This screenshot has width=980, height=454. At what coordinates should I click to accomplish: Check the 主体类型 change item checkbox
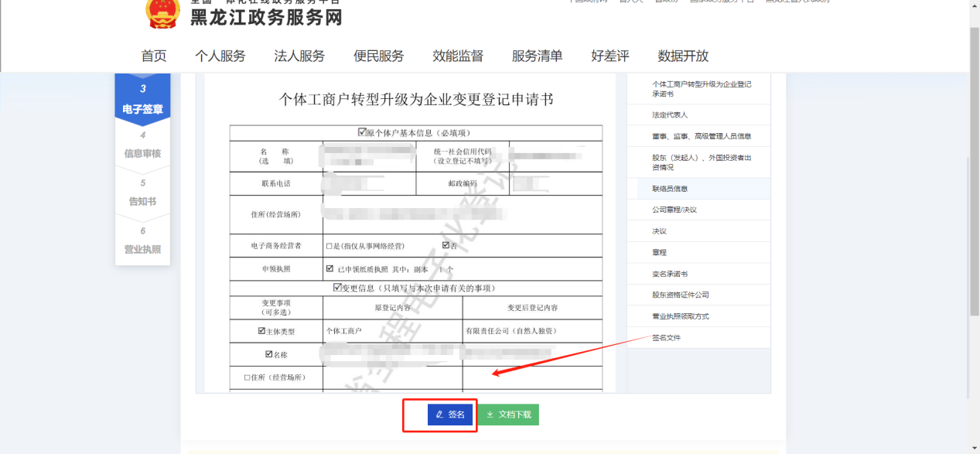(262, 330)
